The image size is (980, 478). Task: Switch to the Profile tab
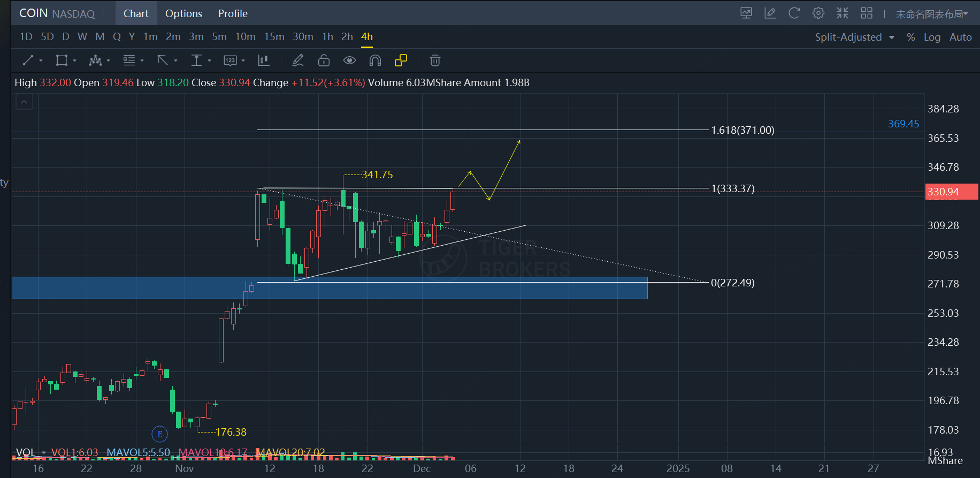tap(233, 13)
